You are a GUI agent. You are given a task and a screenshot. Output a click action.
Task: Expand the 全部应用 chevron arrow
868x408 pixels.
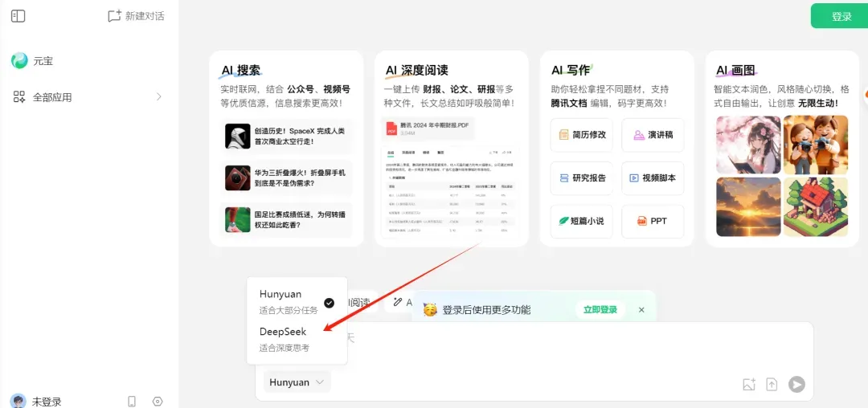tap(159, 96)
